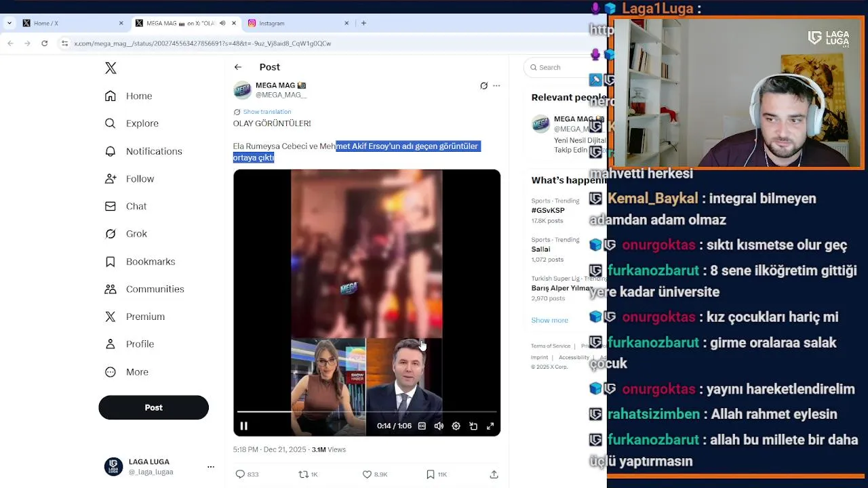
Task: Open the tab search dropdown arrow
Action: [9, 23]
